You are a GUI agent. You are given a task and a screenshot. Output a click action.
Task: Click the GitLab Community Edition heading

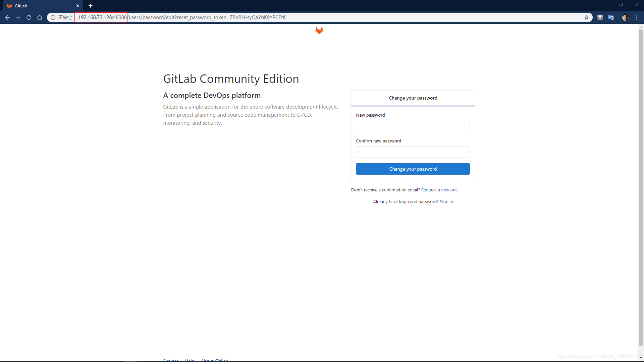click(231, 79)
